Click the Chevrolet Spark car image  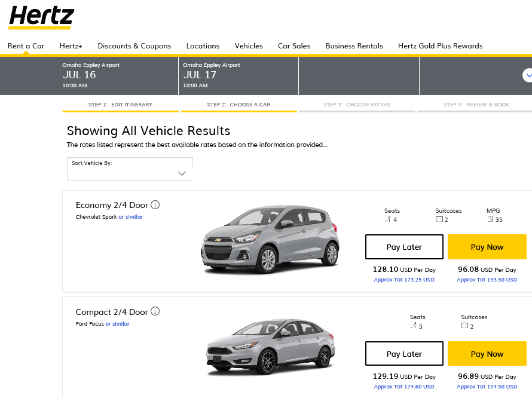(x=270, y=239)
